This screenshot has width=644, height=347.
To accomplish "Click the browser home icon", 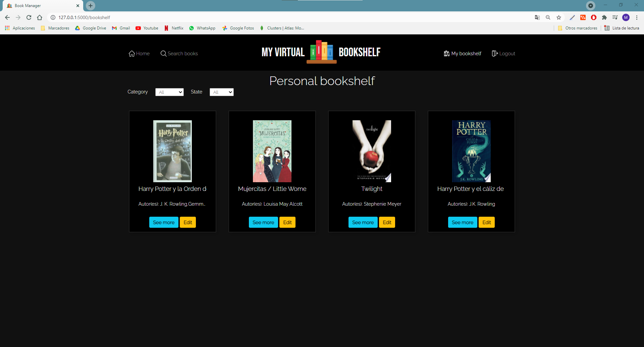I will pos(40,17).
